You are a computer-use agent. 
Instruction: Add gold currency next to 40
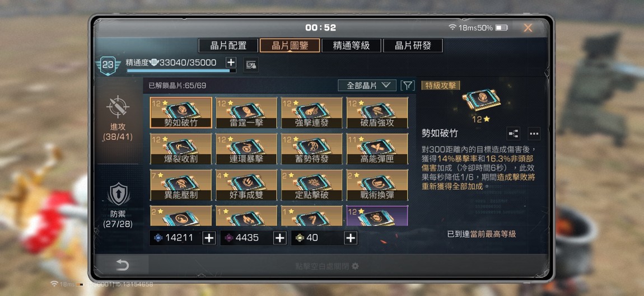tap(351, 238)
